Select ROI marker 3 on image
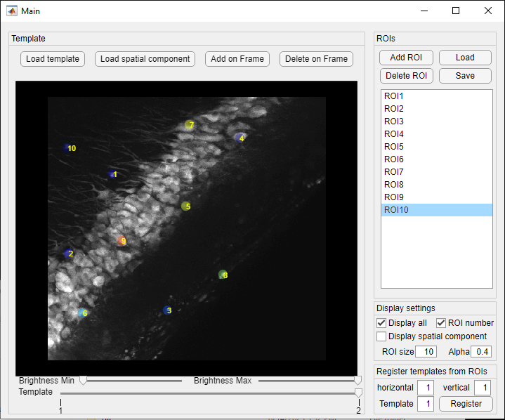 [x=167, y=310]
